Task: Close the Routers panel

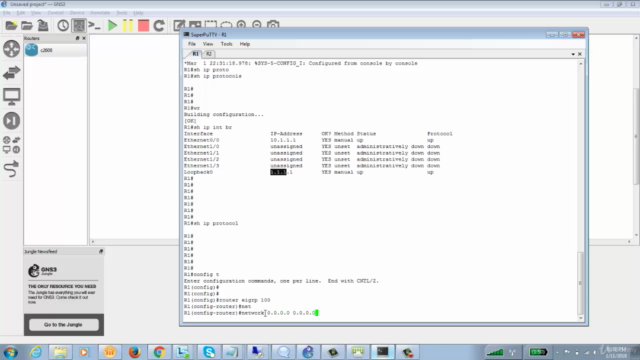Action: click(84, 38)
